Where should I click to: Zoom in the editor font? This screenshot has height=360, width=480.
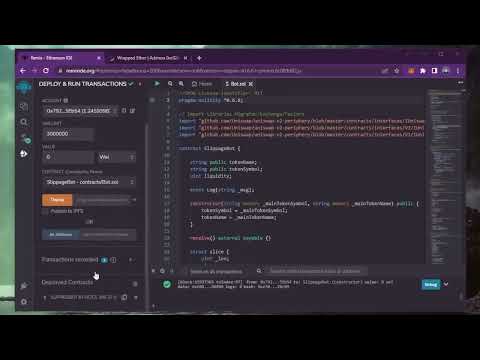click(181, 84)
